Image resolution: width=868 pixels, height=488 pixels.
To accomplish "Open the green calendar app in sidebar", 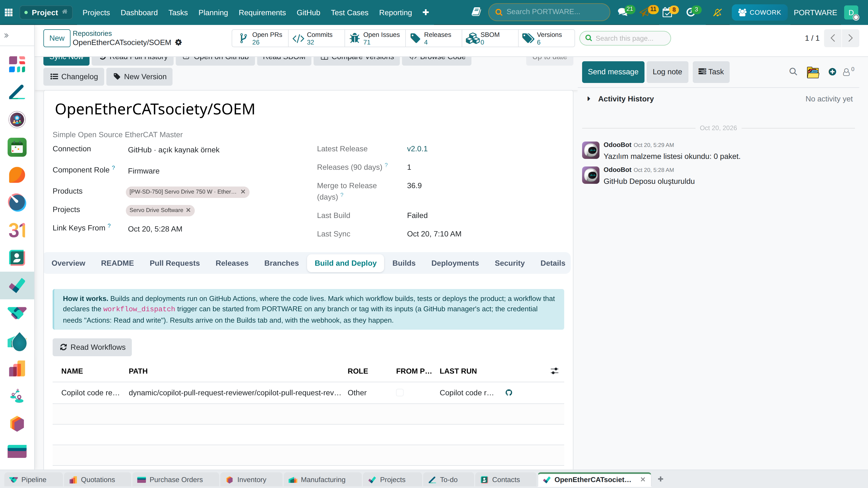I will (x=17, y=147).
